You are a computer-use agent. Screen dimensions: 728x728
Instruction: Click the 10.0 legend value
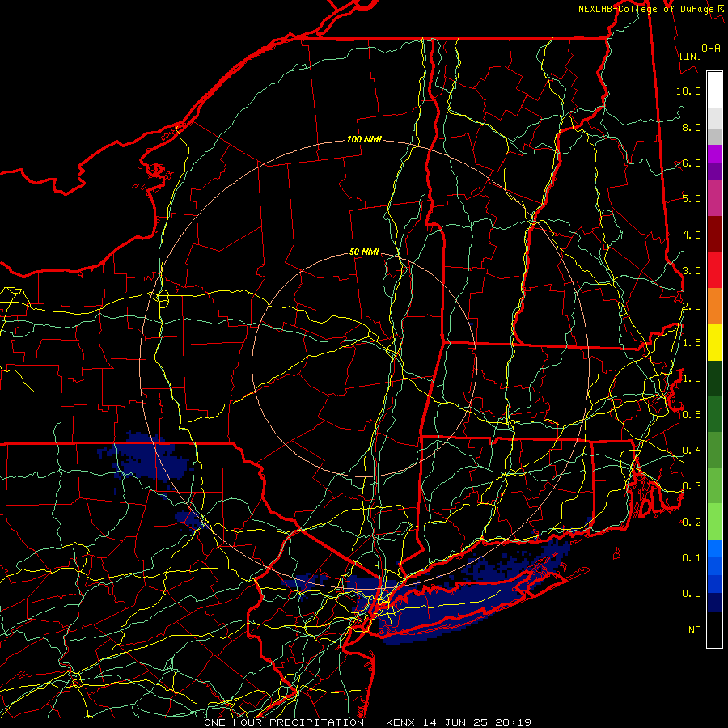click(688, 91)
